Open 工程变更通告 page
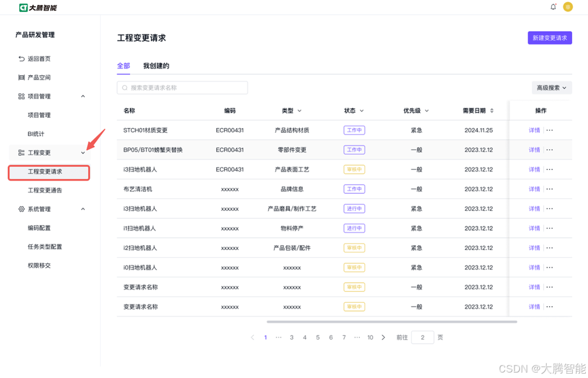The image size is (588, 378). tap(45, 191)
